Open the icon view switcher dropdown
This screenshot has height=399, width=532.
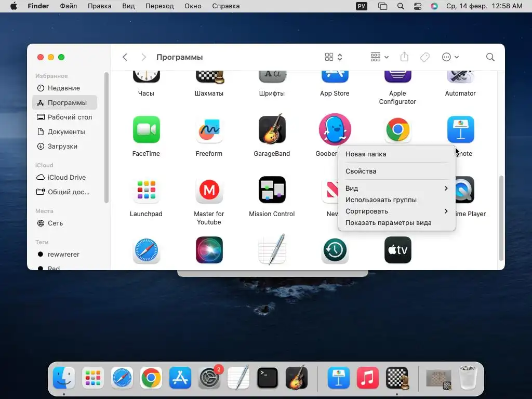click(334, 57)
